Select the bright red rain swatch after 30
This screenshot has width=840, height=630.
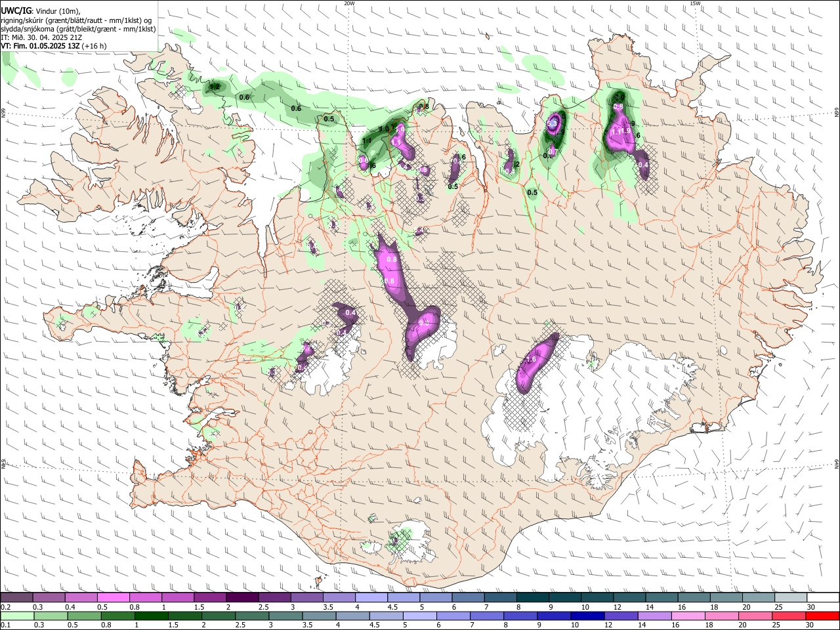tap(822, 616)
